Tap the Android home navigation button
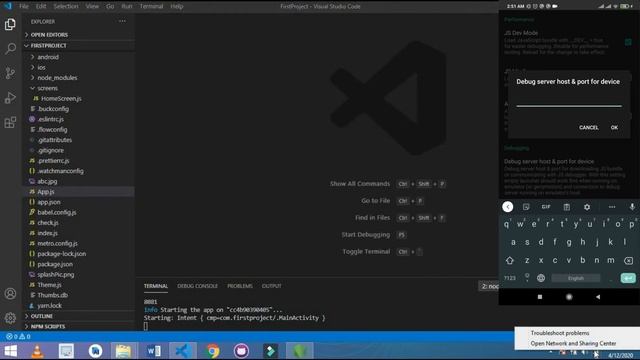The width and height of the screenshot is (640, 360). 569,297
